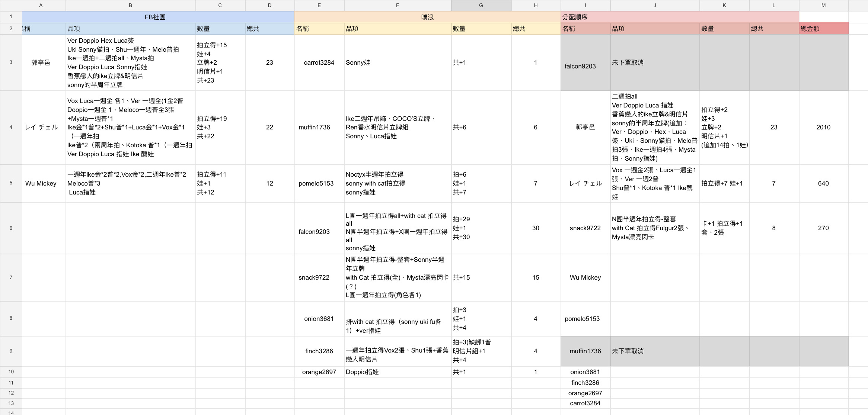The image size is (868, 415).
Task: Click the Sonny娃 cell
Action: [x=398, y=62]
